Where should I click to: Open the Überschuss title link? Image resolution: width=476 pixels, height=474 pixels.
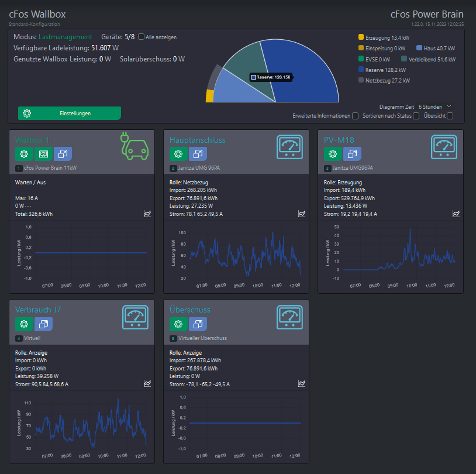[189, 310]
